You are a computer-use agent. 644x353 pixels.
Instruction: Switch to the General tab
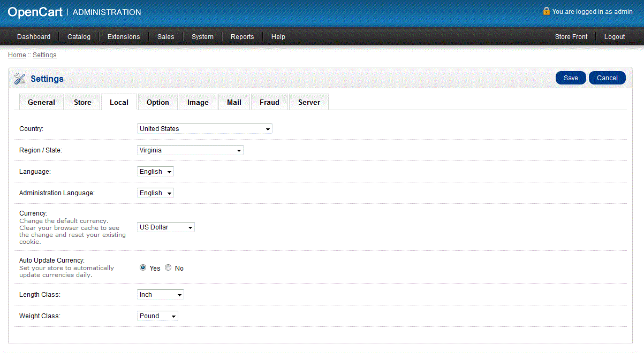click(x=41, y=102)
